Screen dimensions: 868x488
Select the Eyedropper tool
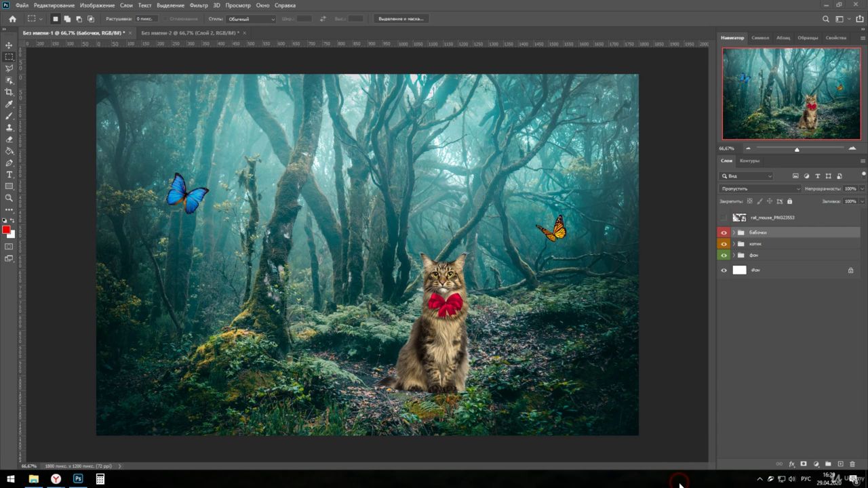point(9,104)
